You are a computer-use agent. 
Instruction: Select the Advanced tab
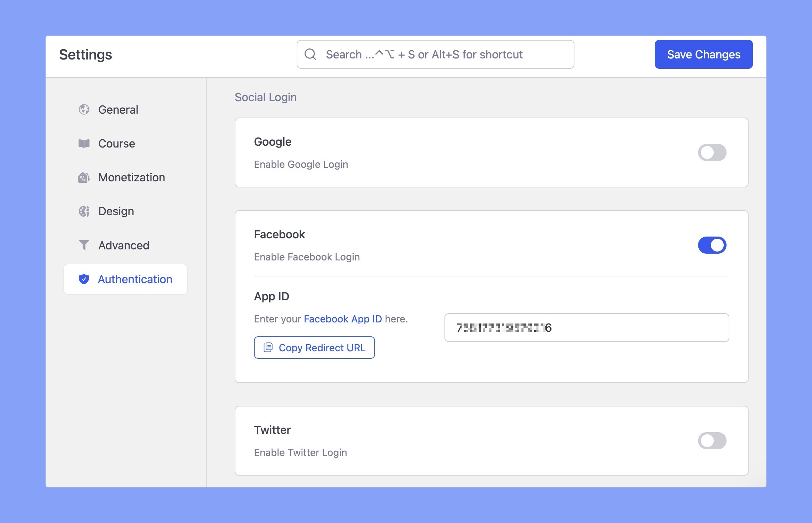tap(125, 245)
